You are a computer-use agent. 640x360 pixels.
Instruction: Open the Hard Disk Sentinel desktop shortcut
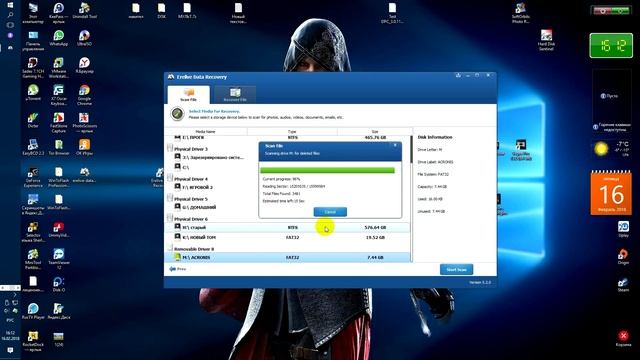546,40
